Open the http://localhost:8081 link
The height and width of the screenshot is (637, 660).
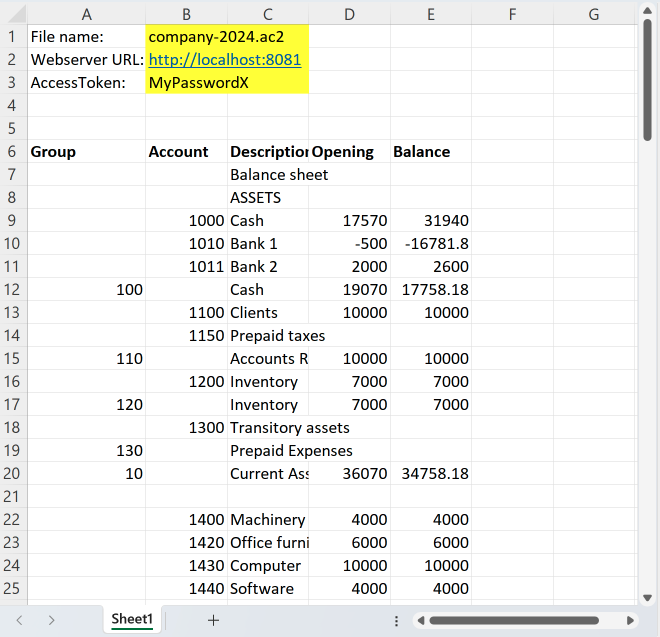point(224,60)
